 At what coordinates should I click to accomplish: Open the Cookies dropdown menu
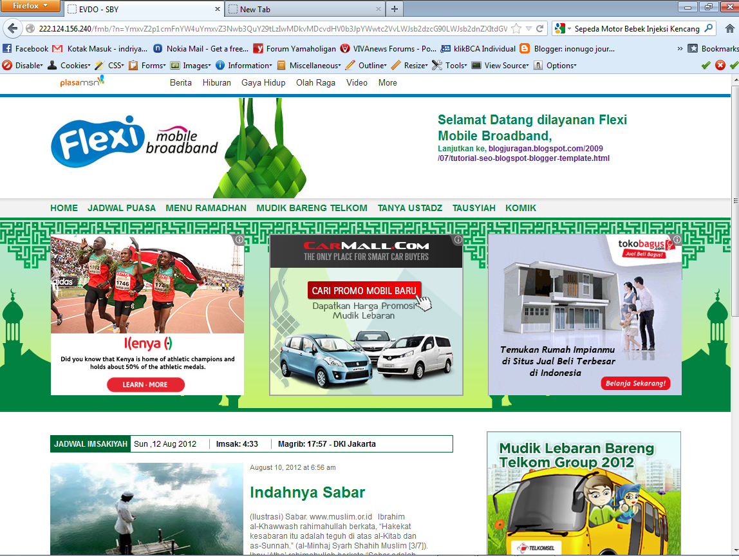click(69, 66)
